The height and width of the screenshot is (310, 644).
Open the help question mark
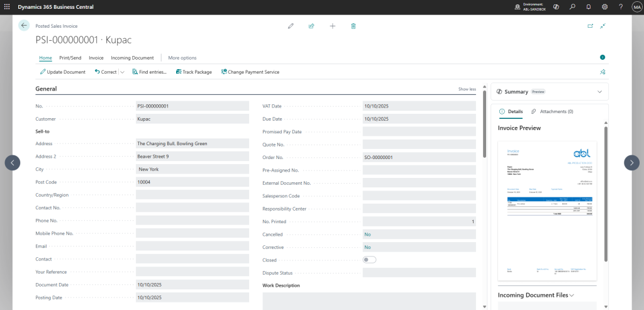(x=621, y=7)
